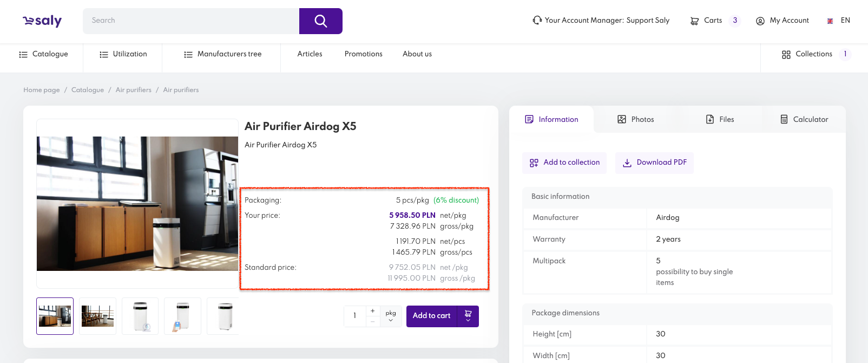The image size is (868, 363).
Task: Expand the Catalogue menu
Action: point(43,54)
